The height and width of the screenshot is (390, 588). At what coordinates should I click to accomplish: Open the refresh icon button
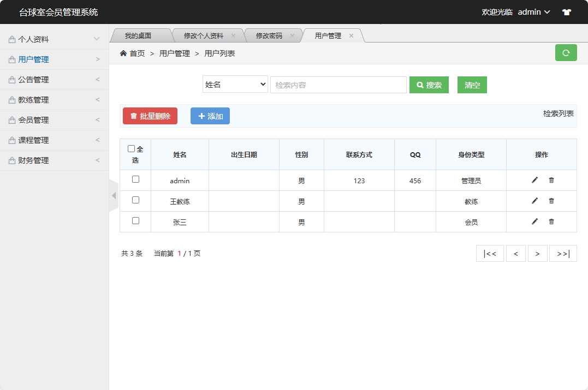[566, 53]
